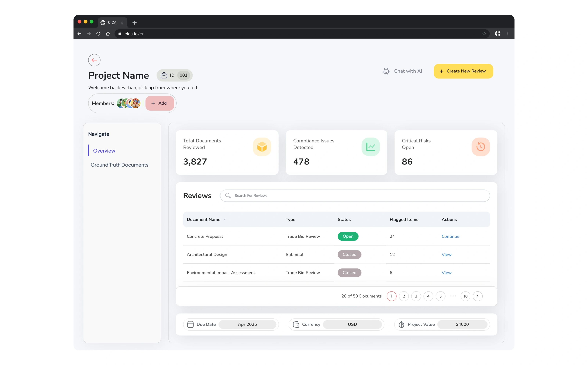Click the Add members button
Image resolution: width=588 pixels, height=365 pixels.
159,103
